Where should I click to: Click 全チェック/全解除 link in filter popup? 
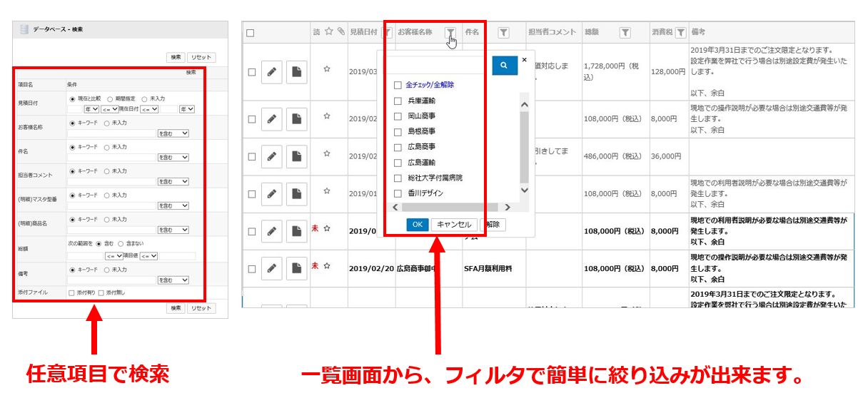point(430,85)
